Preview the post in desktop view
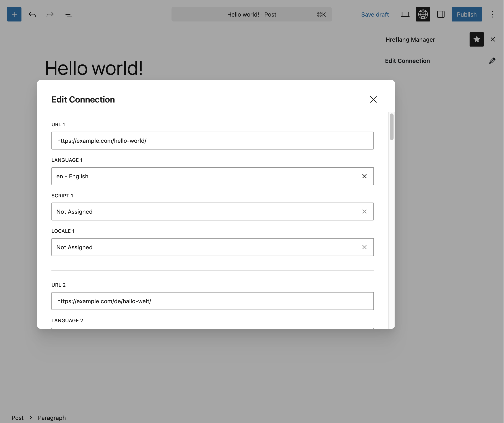Viewport: 504px width, 423px height. pyautogui.click(x=405, y=14)
